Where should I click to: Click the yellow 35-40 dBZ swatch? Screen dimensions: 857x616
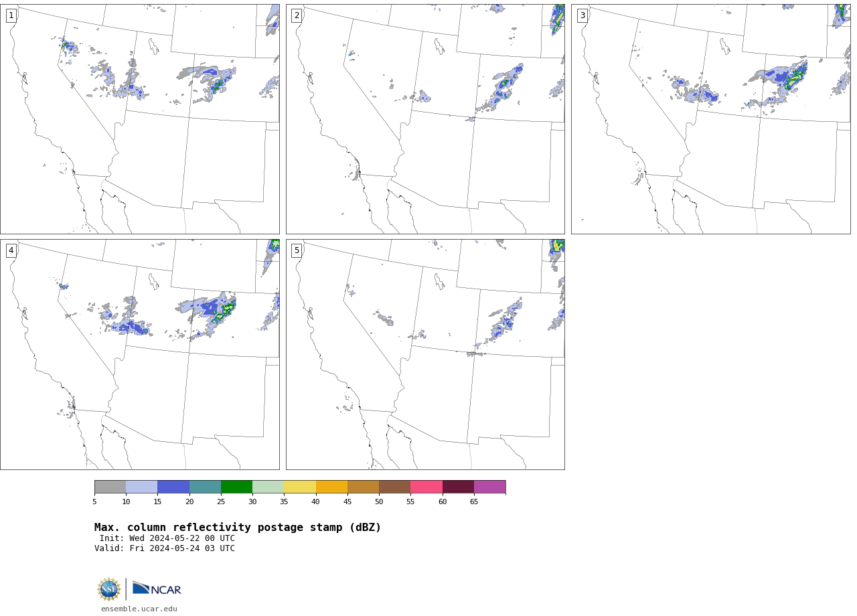300,487
